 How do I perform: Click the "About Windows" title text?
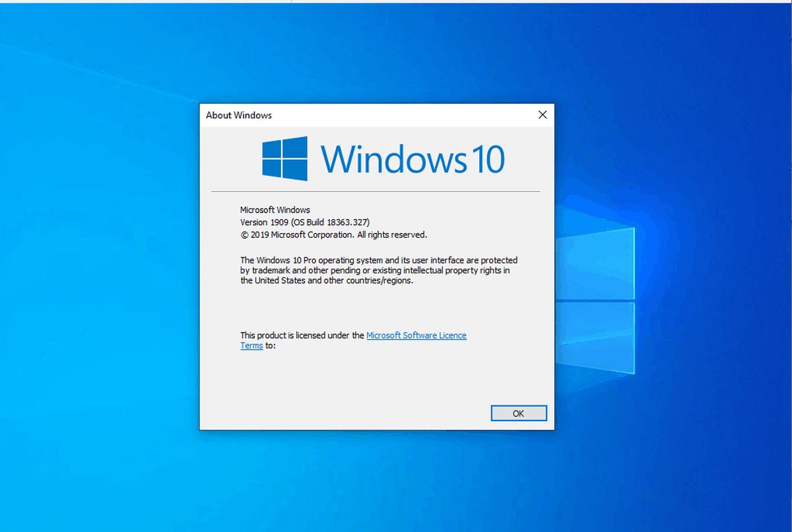(239, 115)
